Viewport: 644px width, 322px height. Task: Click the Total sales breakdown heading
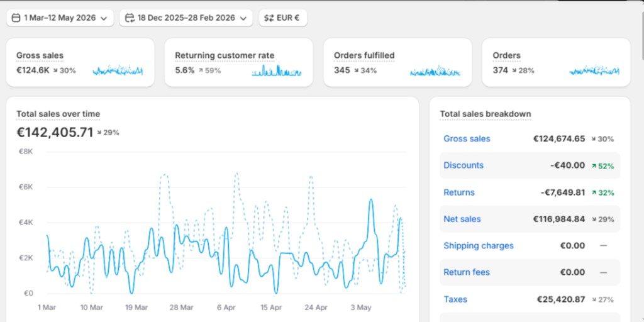pyautogui.click(x=486, y=114)
